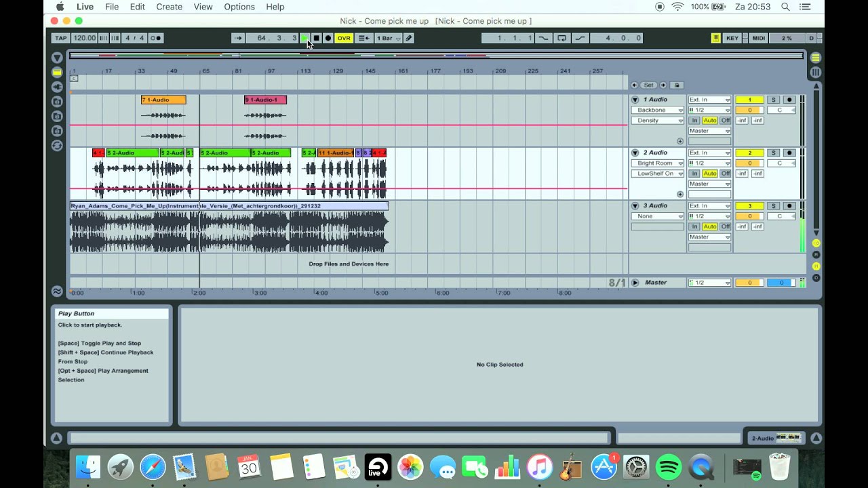Select the yellow Live Devices browser icon

(x=57, y=72)
